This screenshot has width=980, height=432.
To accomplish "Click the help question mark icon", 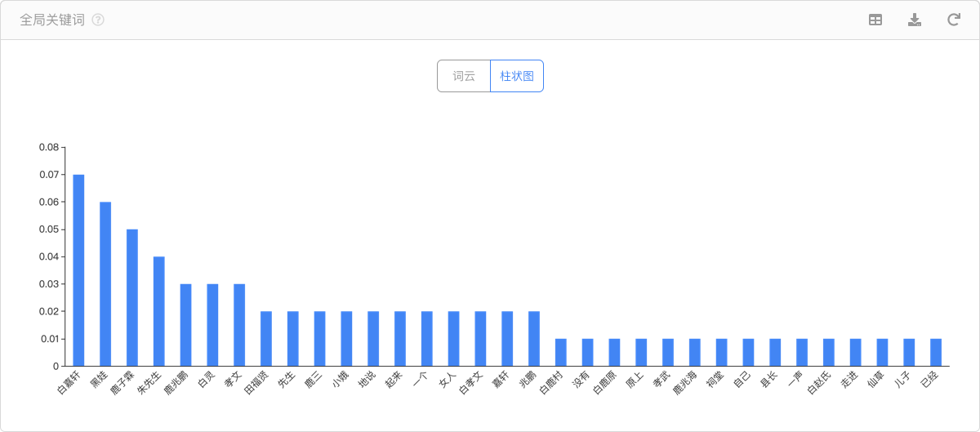I will [98, 20].
